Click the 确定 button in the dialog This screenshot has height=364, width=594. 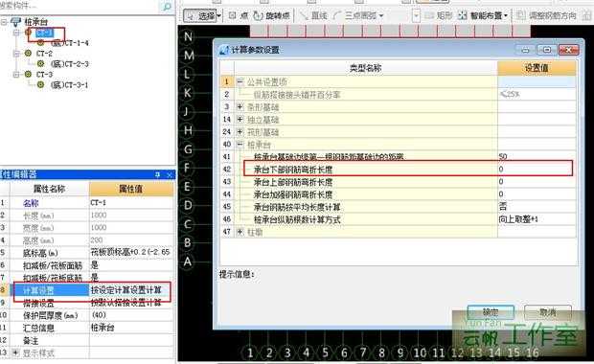tap(491, 312)
